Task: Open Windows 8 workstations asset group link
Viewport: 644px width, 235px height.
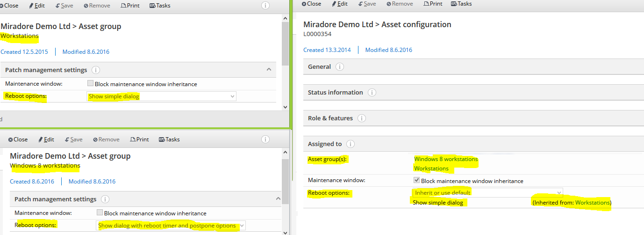Action: (446, 159)
